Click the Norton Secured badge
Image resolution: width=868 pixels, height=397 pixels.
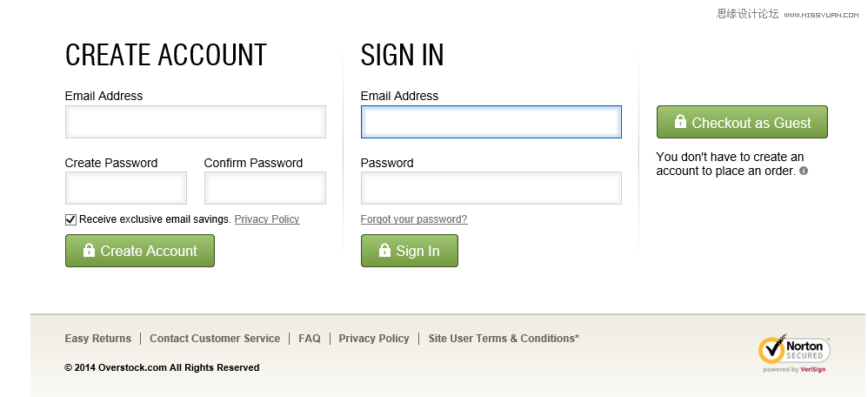(795, 352)
